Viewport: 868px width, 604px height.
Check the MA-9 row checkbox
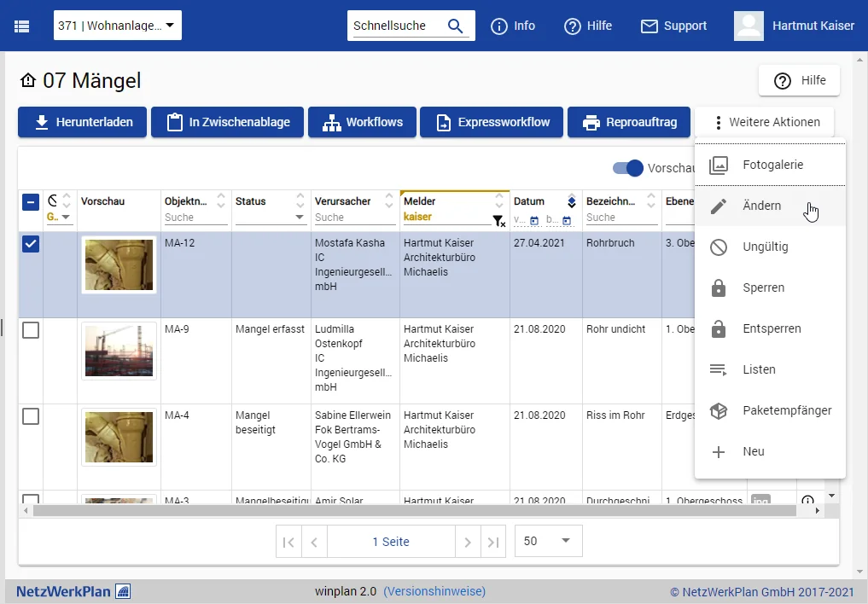31,330
